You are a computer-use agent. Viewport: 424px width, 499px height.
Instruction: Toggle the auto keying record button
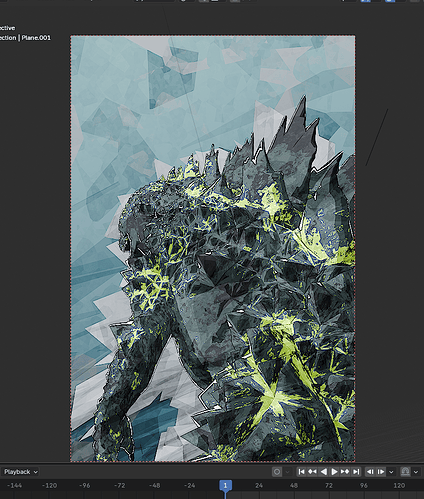[277, 472]
